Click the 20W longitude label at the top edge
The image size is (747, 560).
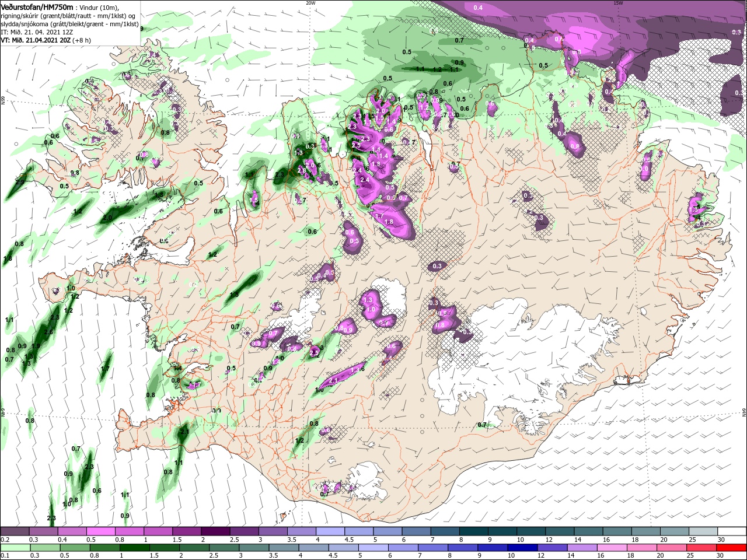[311, 3]
